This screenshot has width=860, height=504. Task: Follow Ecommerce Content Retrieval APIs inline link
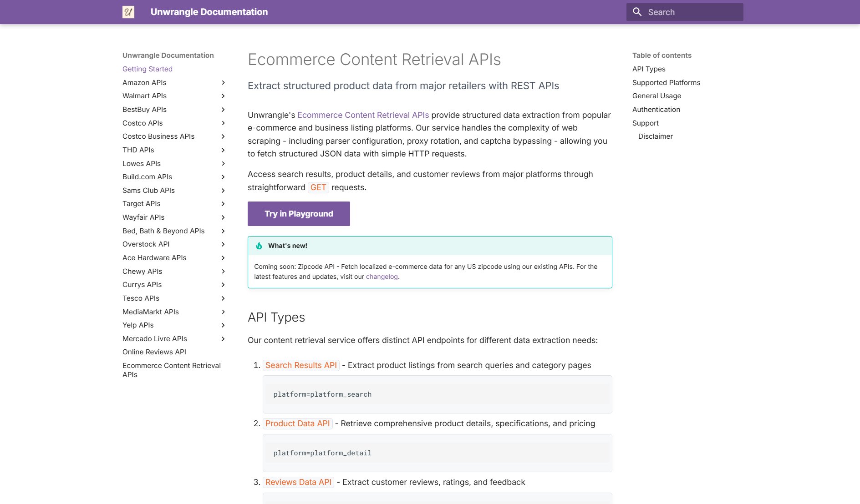pyautogui.click(x=363, y=115)
